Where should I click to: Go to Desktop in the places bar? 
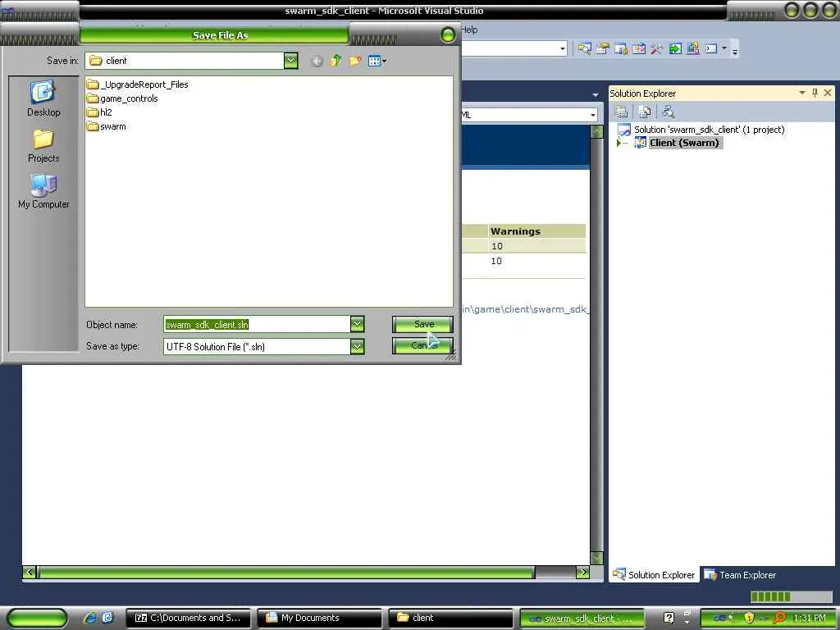click(x=43, y=98)
